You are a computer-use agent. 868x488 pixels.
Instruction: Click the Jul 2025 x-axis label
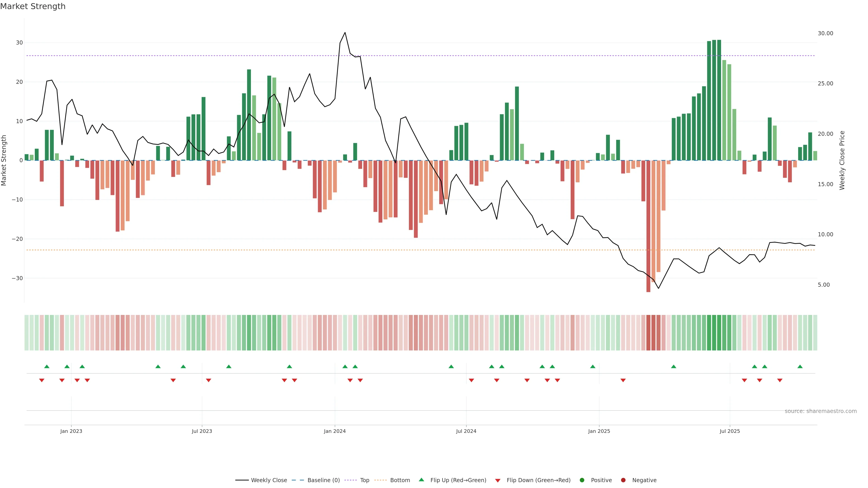click(729, 431)
